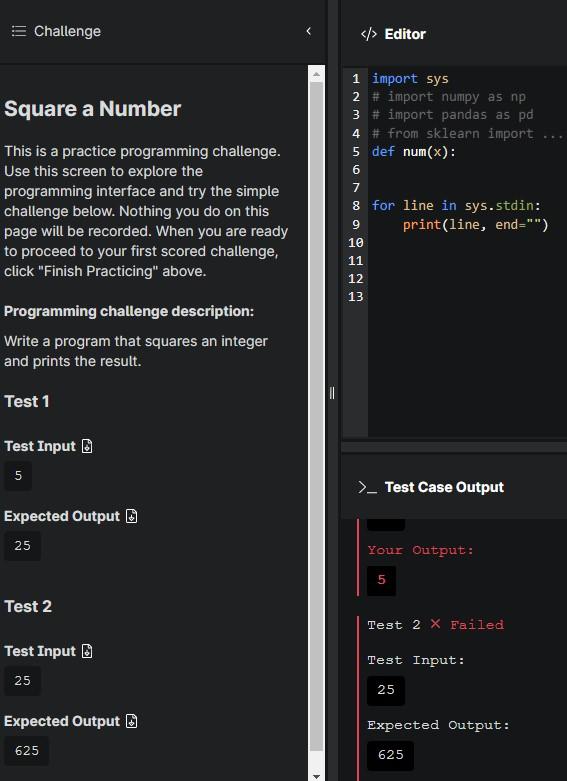Click the Test 2 input value 25

click(x=22, y=681)
